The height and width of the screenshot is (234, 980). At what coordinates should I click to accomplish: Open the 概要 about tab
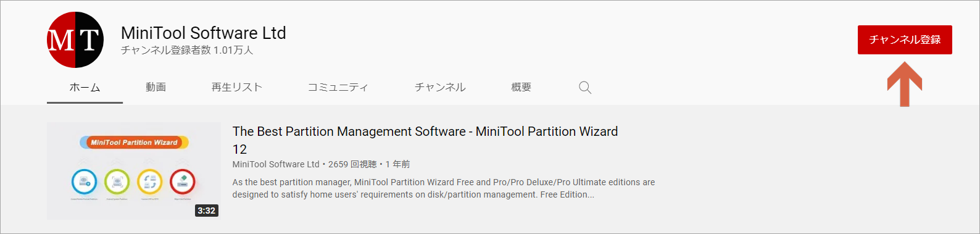click(521, 87)
